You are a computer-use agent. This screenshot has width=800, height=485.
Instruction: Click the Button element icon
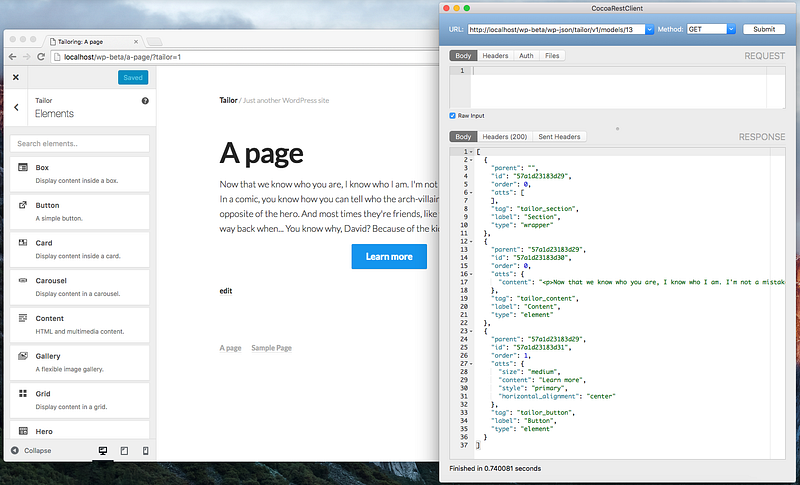click(x=23, y=205)
